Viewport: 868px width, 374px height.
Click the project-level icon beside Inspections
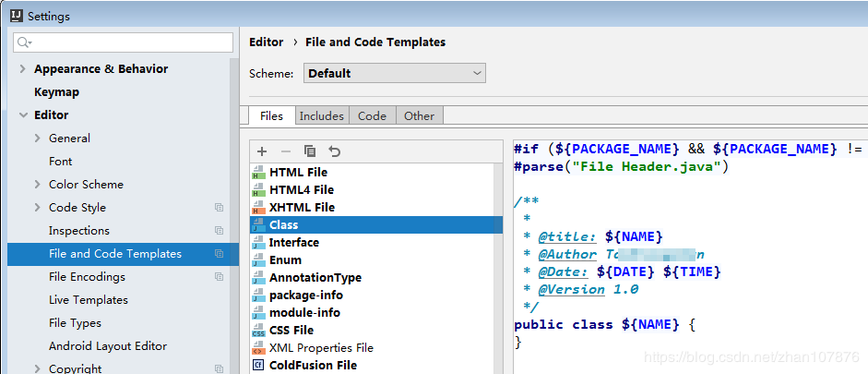220,231
